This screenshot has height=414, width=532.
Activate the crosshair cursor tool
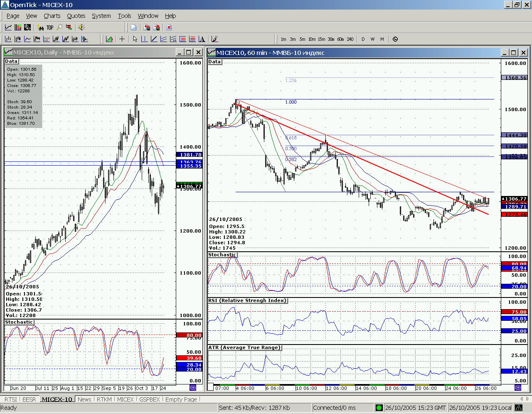(122, 39)
